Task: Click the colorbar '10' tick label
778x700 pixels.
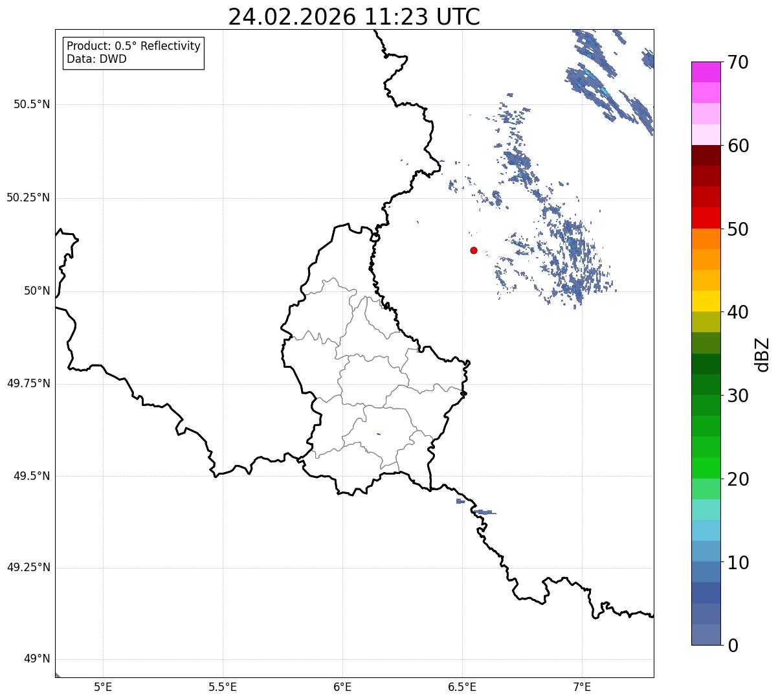Action: pyautogui.click(x=738, y=563)
